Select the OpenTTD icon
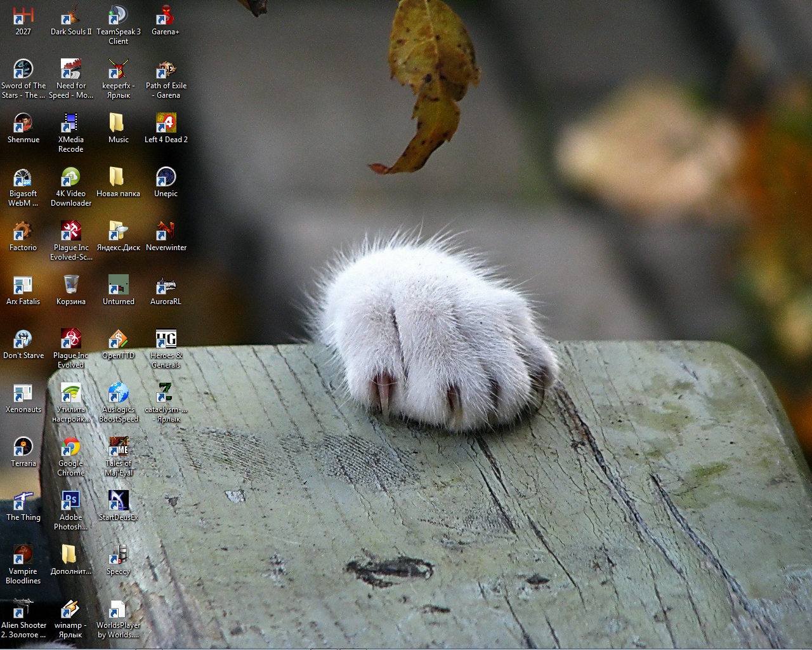812x650 pixels. (x=118, y=340)
